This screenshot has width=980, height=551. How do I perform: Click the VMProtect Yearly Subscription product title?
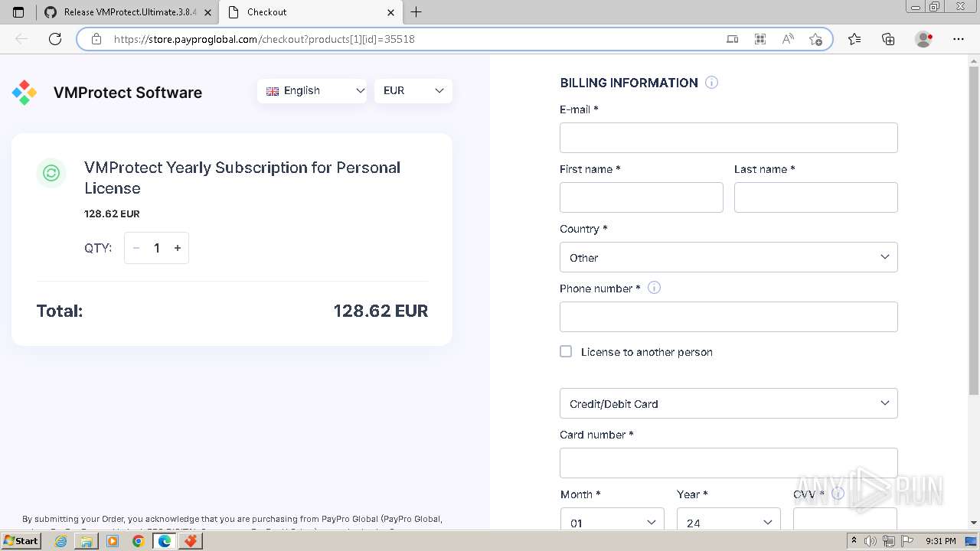tap(242, 178)
